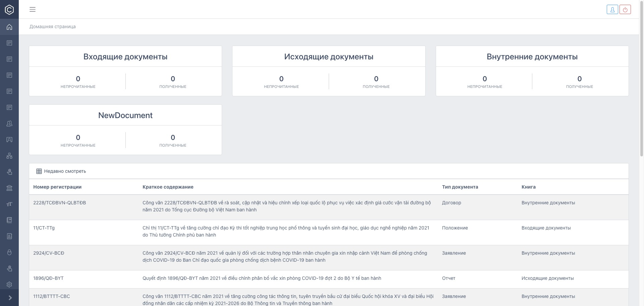644x306 pixels.
Task: Open the blue user profile button
Action: (612, 9)
